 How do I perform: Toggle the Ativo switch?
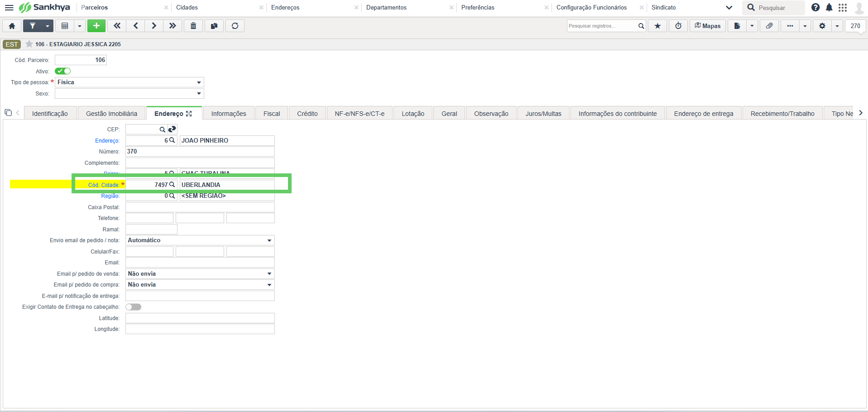click(x=62, y=71)
